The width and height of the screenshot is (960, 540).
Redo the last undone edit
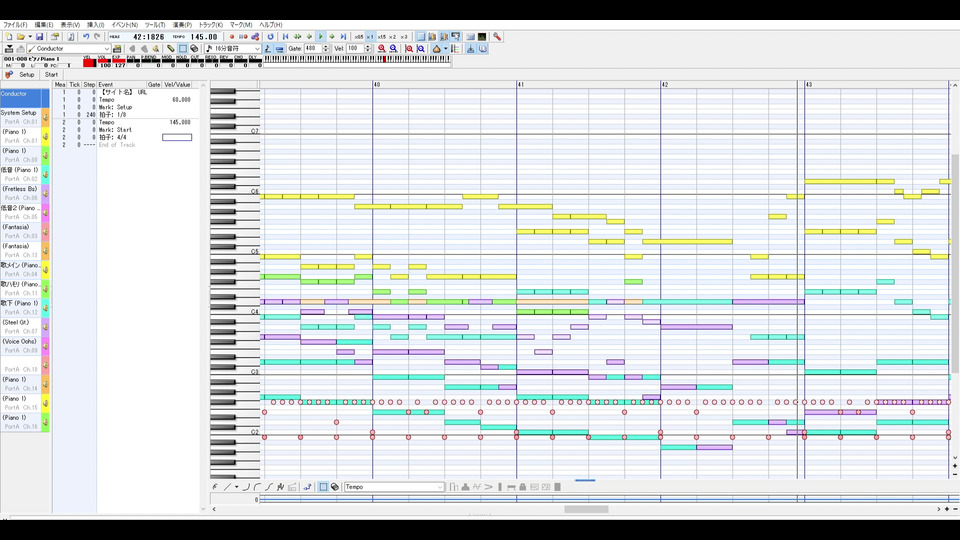click(x=97, y=37)
